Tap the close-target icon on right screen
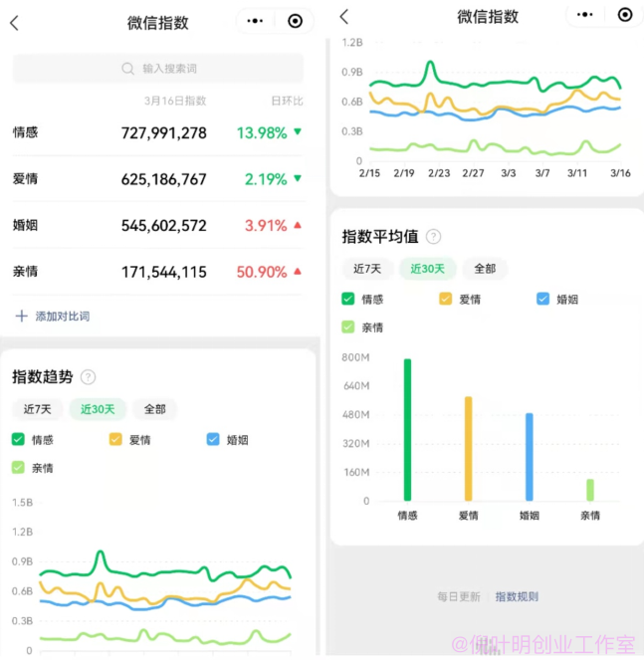Image resolution: width=644 pixels, height=660 pixels. pyautogui.click(x=625, y=15)
